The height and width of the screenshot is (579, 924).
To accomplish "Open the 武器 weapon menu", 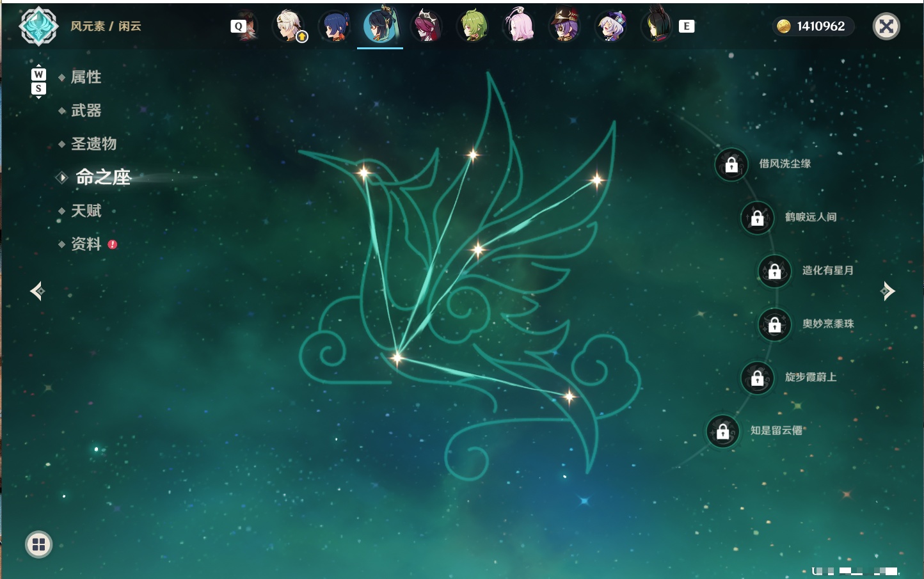I will [x=86, y=111].
